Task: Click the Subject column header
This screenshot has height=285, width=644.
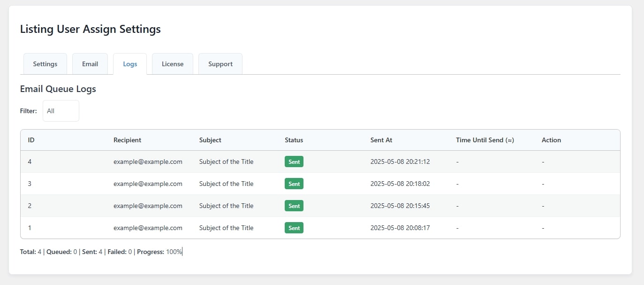Action: pos(210,140)
